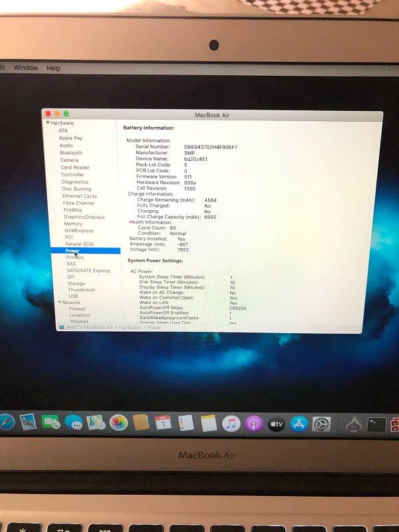Open Calendar from the Dock
The image size is (399, 532).
click(x=163, y=423)
